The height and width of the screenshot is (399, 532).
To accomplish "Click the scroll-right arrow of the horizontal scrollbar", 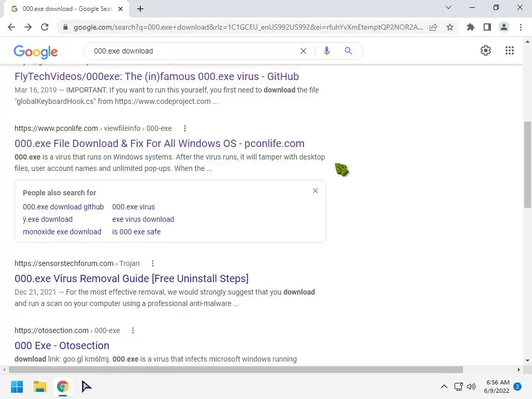I will [519, 369].
